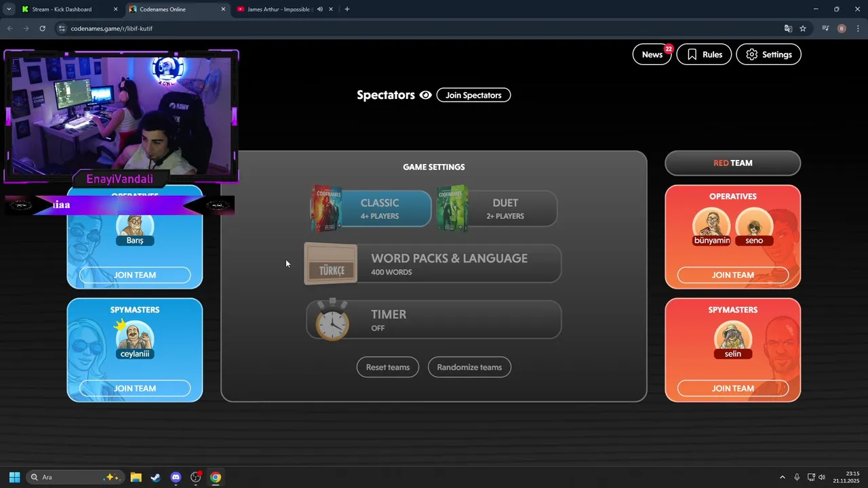Click the Türkçe word pack card icon
The width and height of the screenshot is (868, 488).
[x=331, y=264]
